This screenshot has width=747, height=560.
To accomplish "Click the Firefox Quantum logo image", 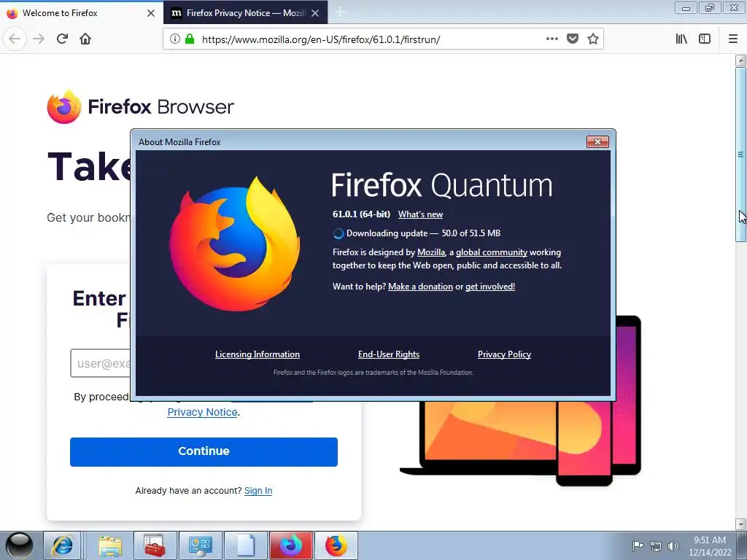I will click(x=234, y=244).
